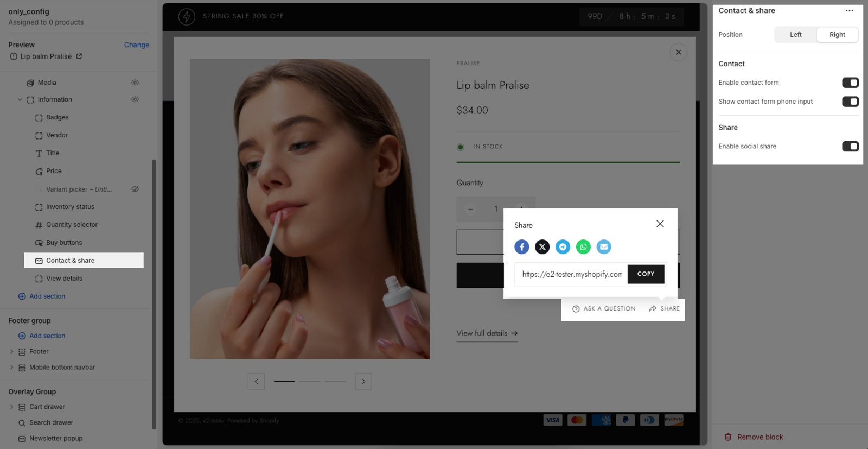The height and width of the screenshot is (449, 868).
Task: Click the X (Twitter) share icon
Action: tap(542, 247)
